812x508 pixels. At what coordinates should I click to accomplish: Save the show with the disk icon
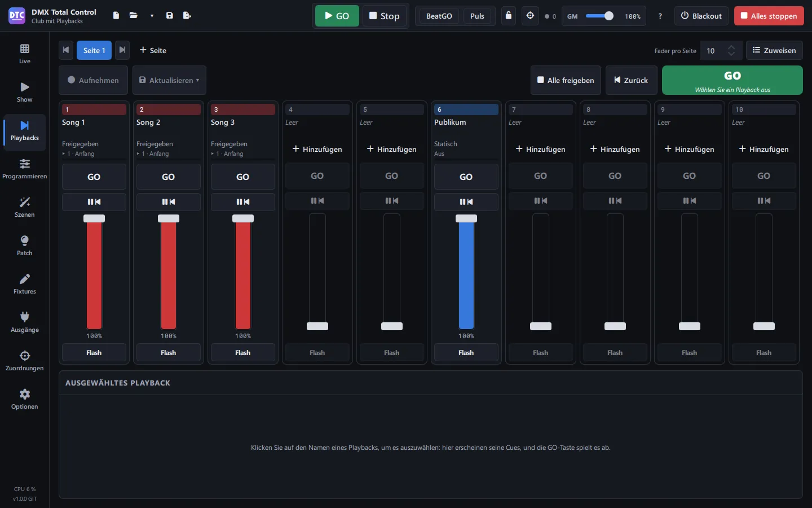point(170,16)
